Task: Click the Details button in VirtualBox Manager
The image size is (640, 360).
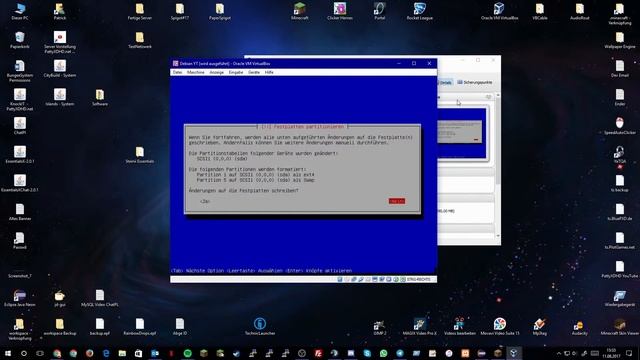Action: (445, 82)
